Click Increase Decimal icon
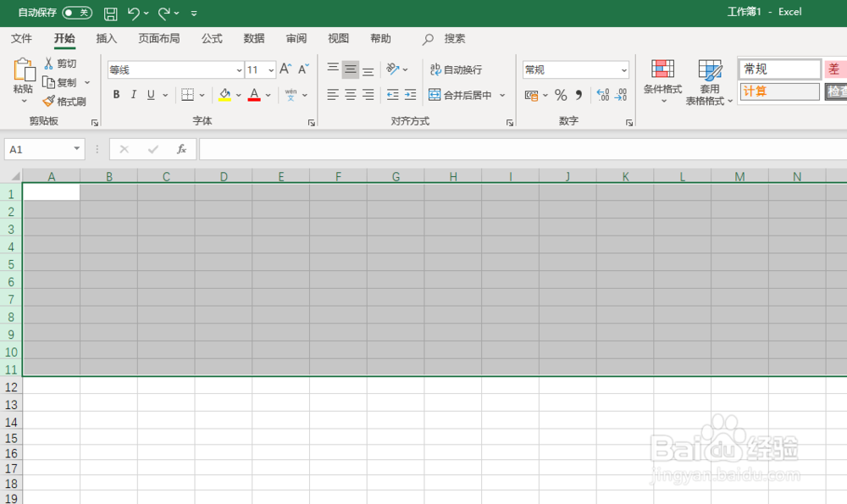Image resolution: width=847 pixels, height=504 pixels. point(603,95)
